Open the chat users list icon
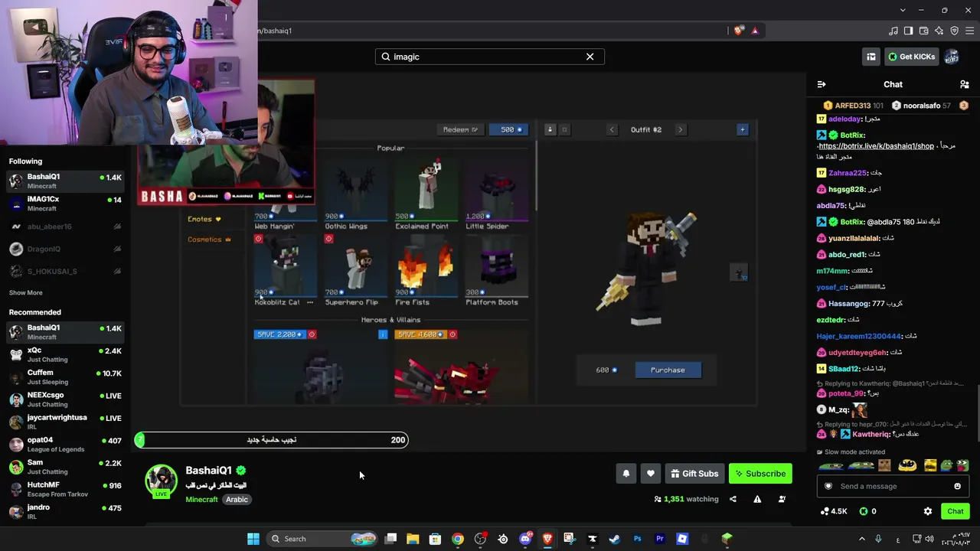This screenshot has height=551, width=980. [964, 84]
